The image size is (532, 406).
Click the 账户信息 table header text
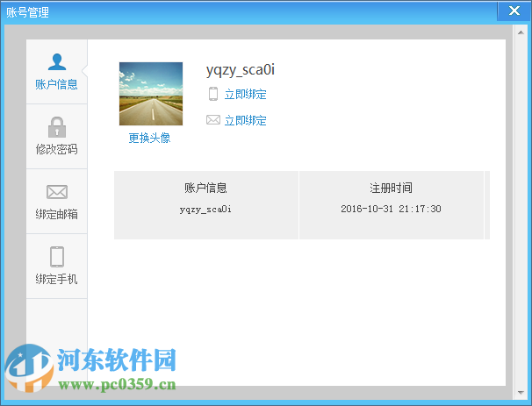tap(205, 188)
